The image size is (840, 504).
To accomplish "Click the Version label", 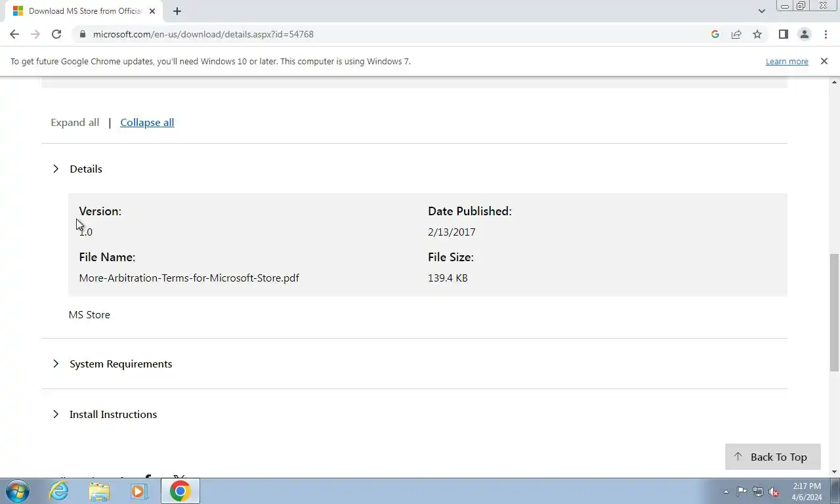I will tap(100, 211).
